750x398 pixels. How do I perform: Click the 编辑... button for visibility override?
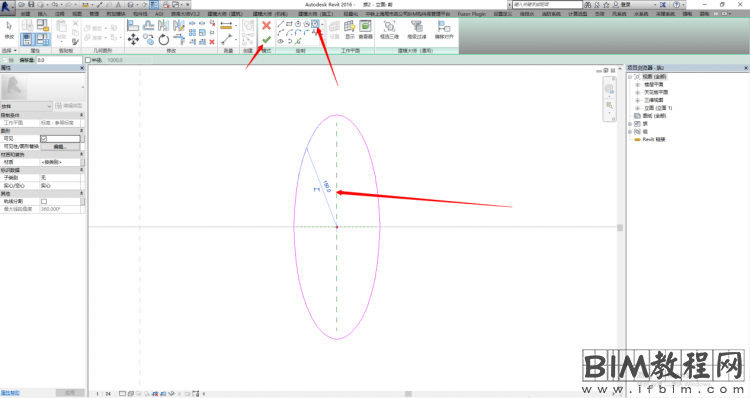pyautogui.click(x=60, y=146)
